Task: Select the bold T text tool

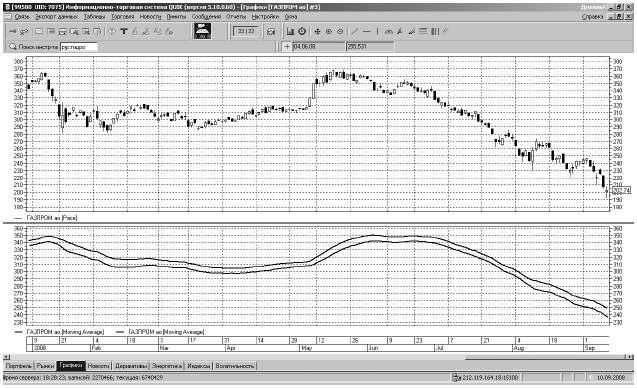Action: click(124, 31)
